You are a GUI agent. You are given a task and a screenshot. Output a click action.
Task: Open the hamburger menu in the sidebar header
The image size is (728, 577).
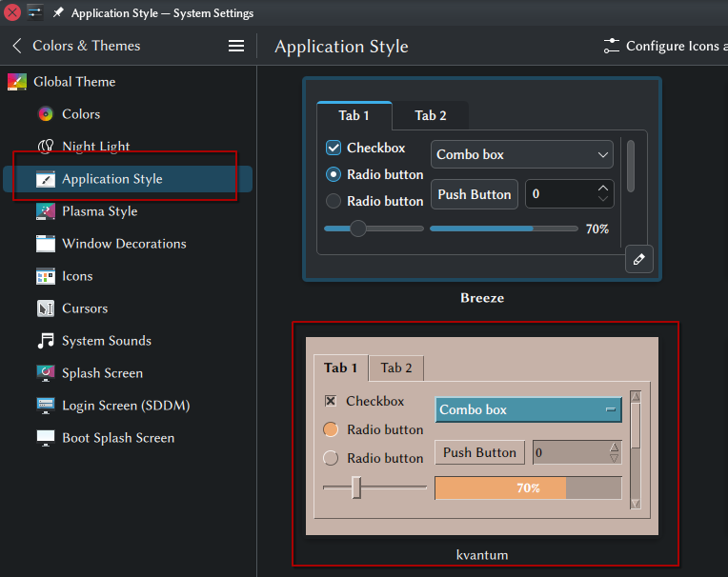pyautogui.click(x=236, y=46)
